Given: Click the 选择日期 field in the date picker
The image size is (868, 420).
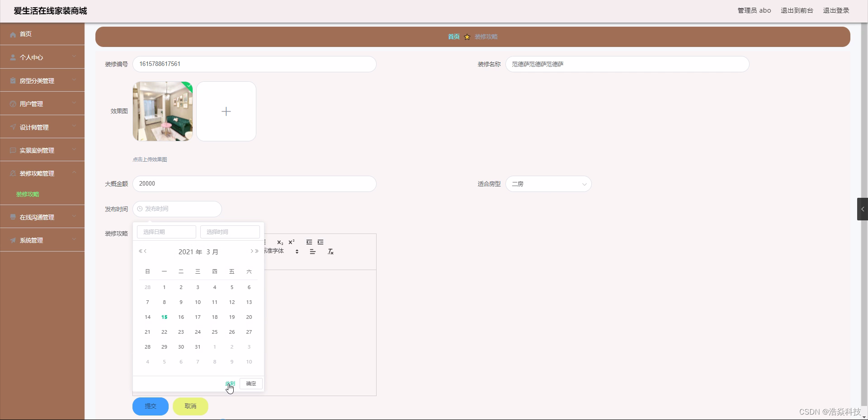Looking at the screenshot, I should tap(166, 232).
